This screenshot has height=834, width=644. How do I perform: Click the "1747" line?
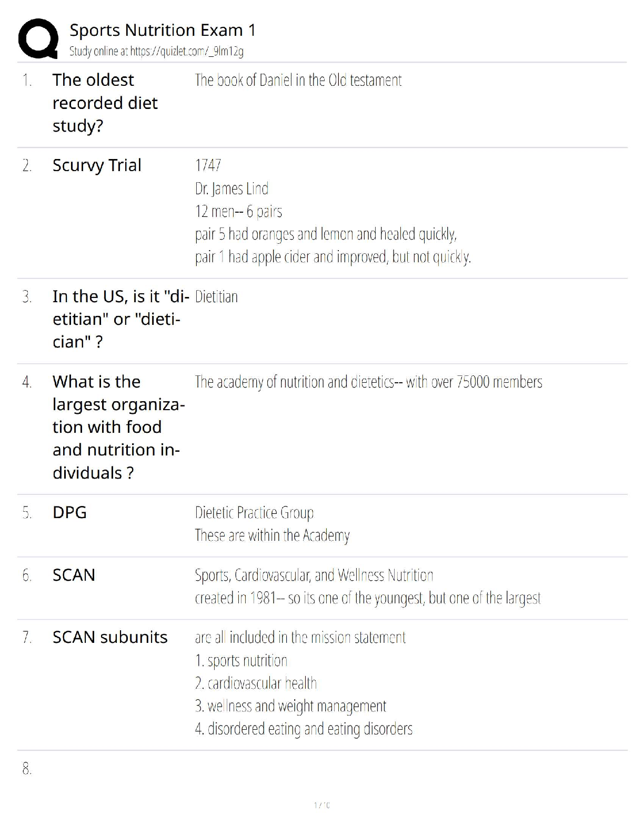click(208, 165)
